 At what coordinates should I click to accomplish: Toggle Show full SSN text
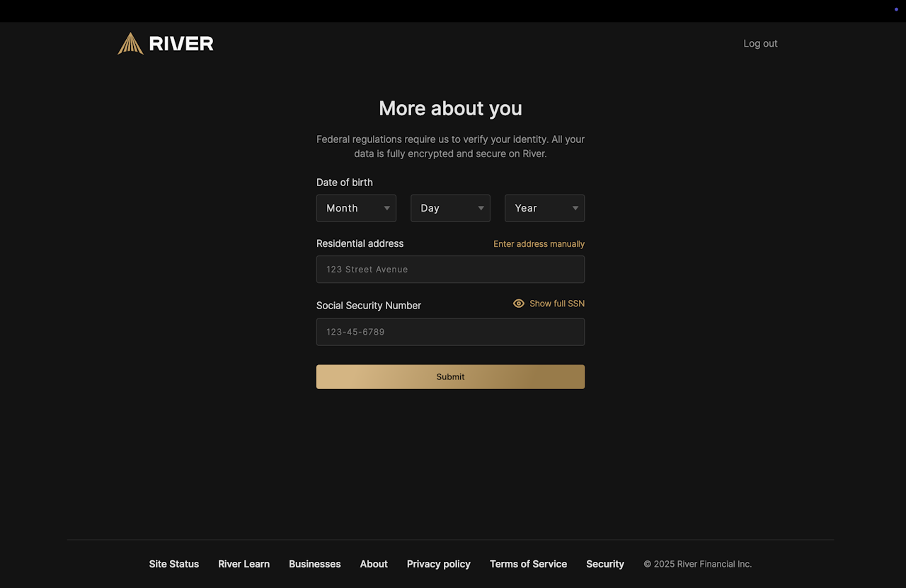pos(557,304)
